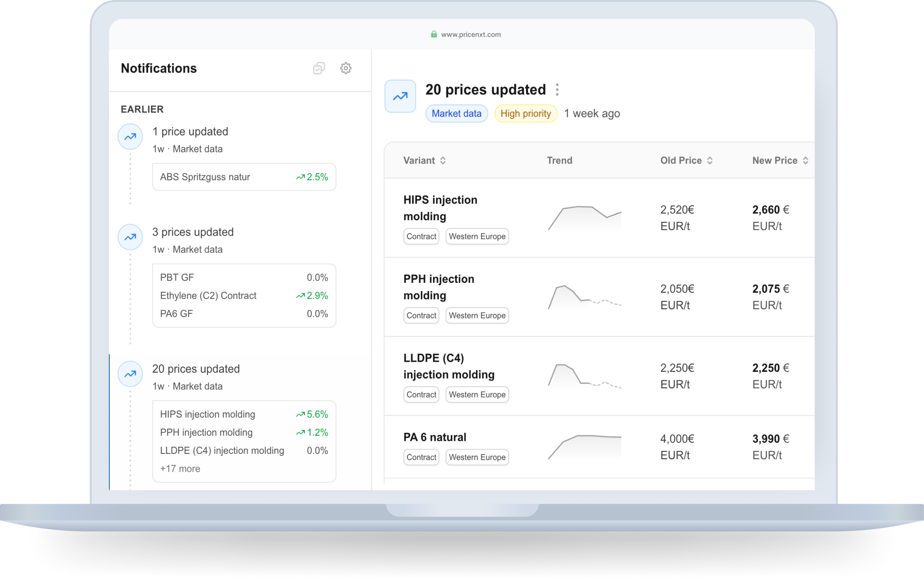Click ABS Spritzguss natur entry
Viewport: 924px width, 582px height.
point(244,177)
